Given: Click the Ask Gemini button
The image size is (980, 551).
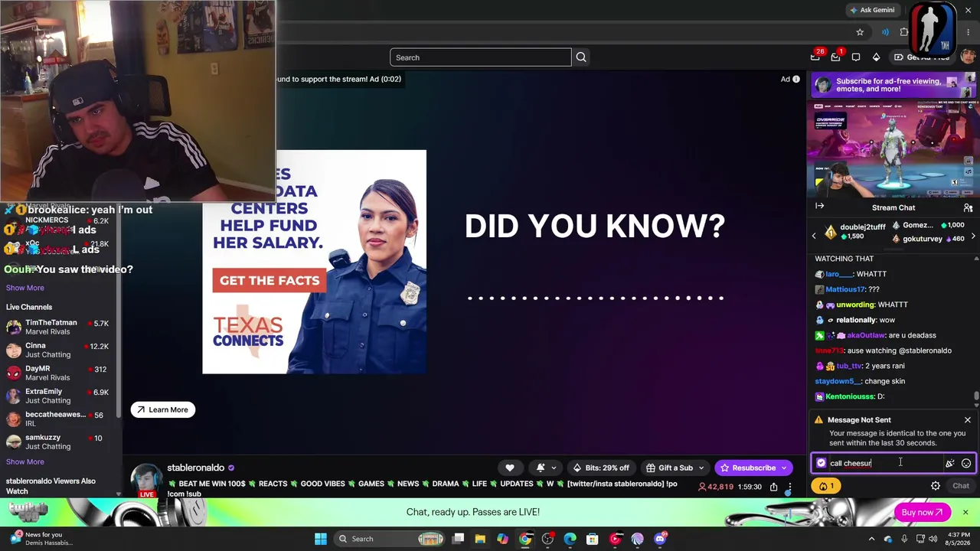Looking at the screenshot, I should tap(871, 10).
